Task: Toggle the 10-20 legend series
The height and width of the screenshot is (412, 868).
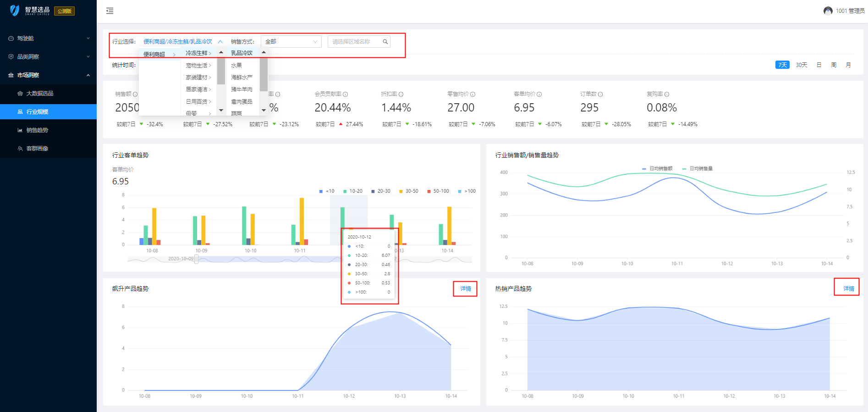Action: pos(352,191)
